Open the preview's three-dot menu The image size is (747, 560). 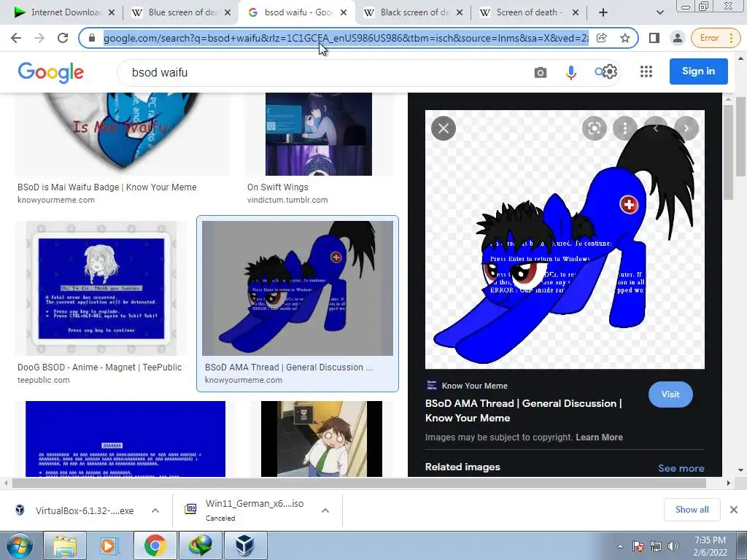click(x=624, y=128)
